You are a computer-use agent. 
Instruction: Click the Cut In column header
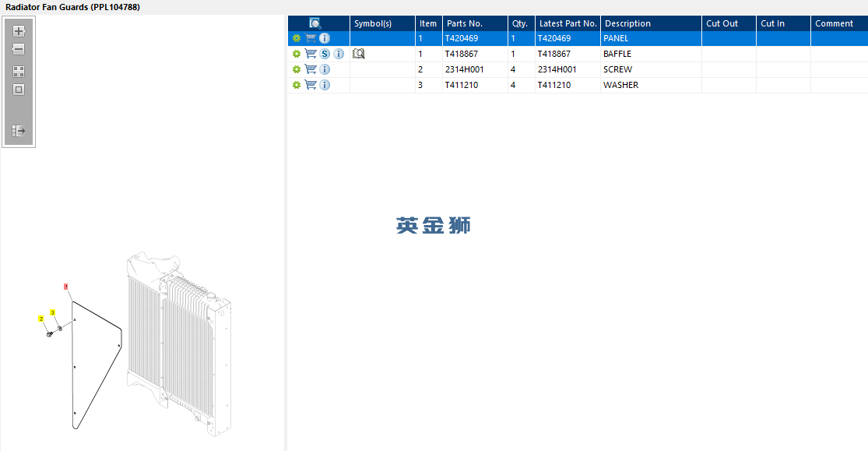tap(783, 23)
